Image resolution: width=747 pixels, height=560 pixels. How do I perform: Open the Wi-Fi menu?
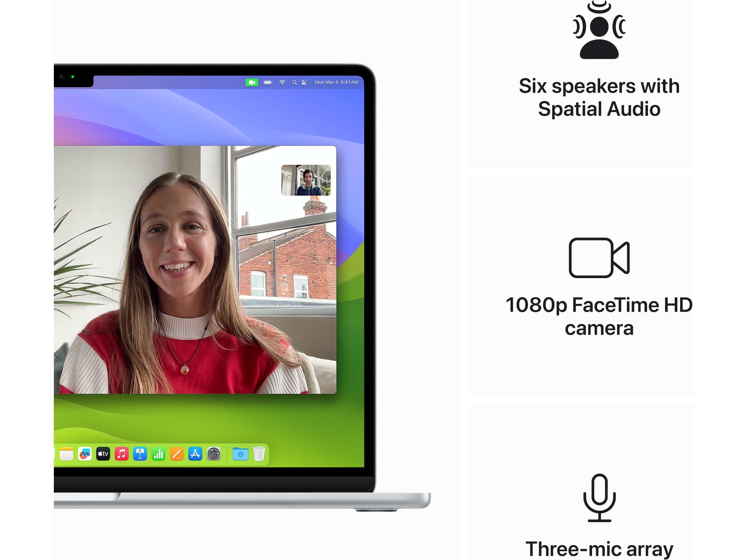tap(282, 82)
